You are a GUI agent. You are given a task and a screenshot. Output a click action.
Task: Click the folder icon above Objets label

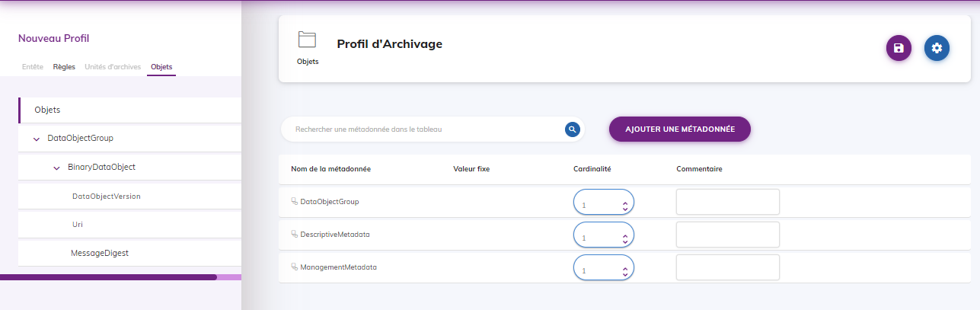click(307, 40)
